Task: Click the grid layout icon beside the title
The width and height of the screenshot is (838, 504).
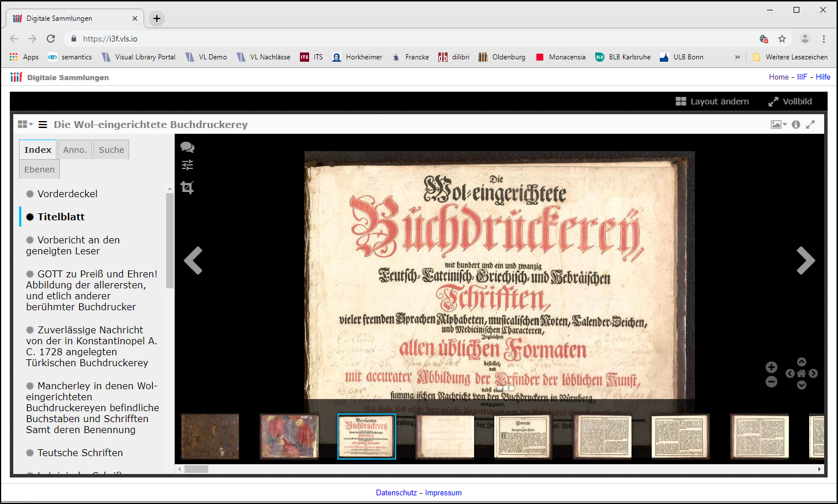Action: coord(21,123)
